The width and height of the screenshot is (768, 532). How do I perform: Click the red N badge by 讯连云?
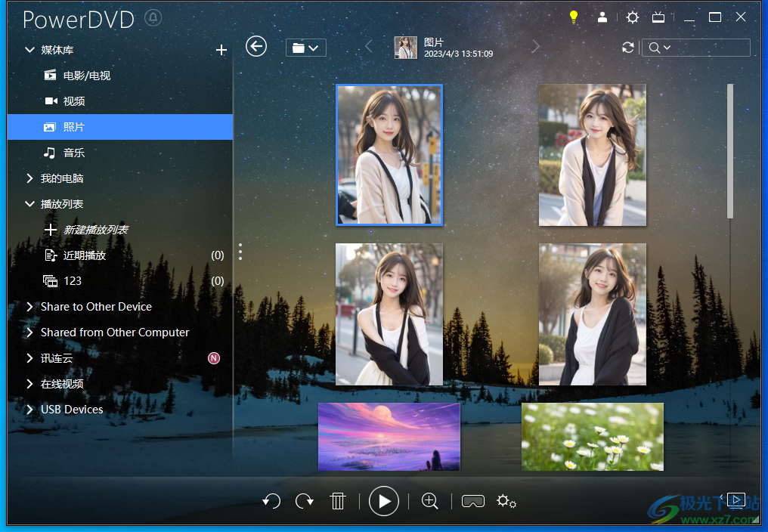click(x=214, y=358)
